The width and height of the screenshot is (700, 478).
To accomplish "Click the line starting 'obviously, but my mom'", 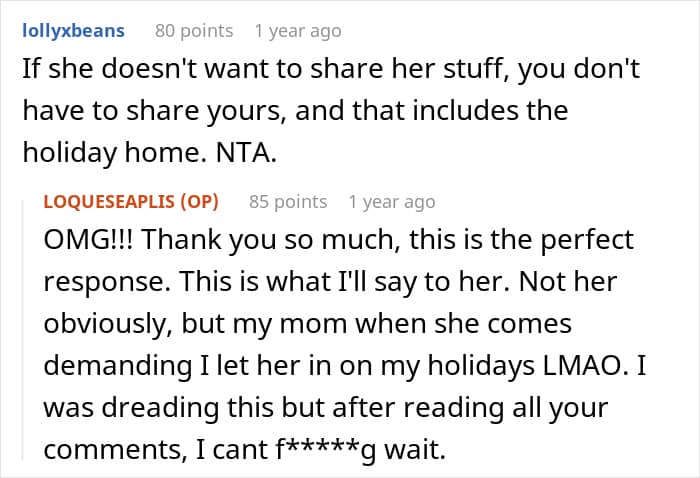I will click(307, 324).
